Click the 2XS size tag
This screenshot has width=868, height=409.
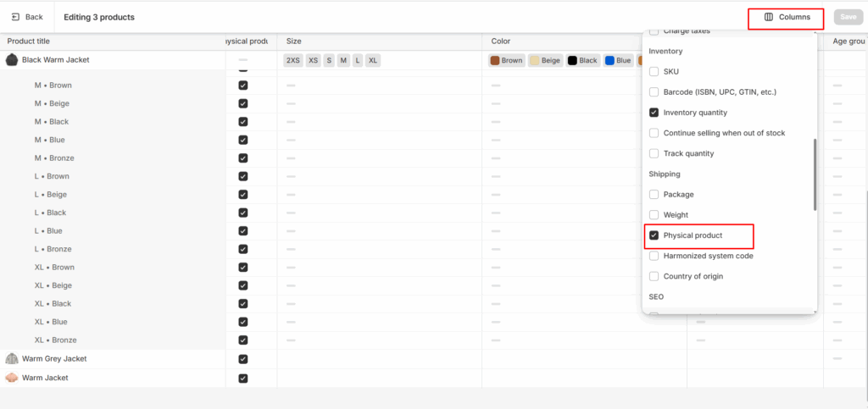pyautogui.click(x=292, y=61)
